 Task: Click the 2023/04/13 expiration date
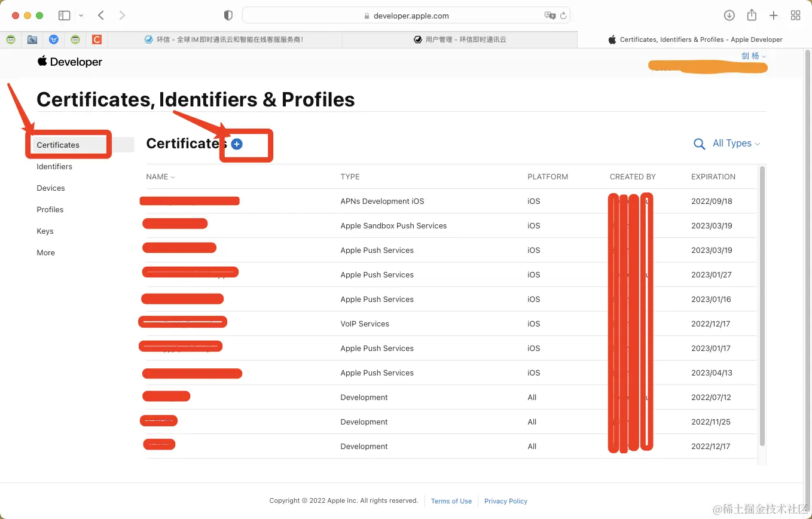pos(712,373)
